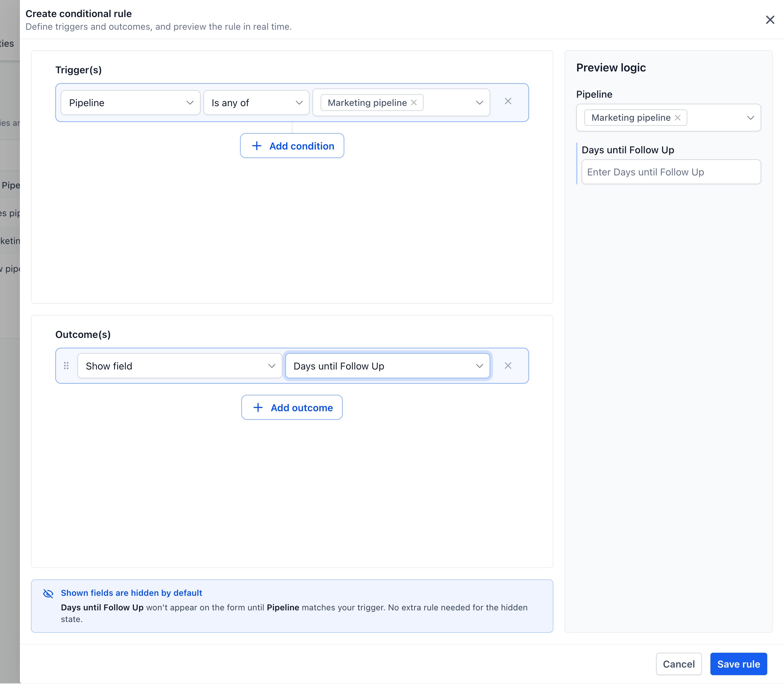Click the hidden-eye icon in info banner
Screen dimensions: 784x684
click(x=48, y=593)
